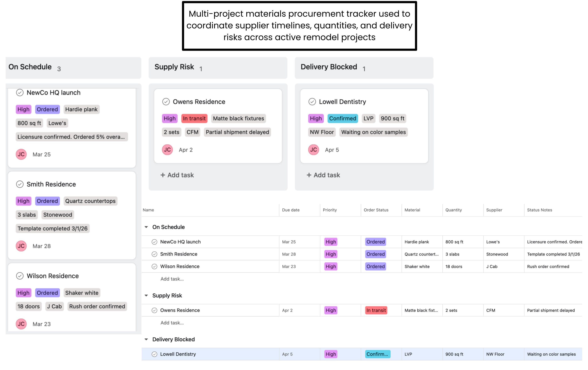Click Order Status column header
The height and width of the screenshot is (370, 588).
pos(376,210)
